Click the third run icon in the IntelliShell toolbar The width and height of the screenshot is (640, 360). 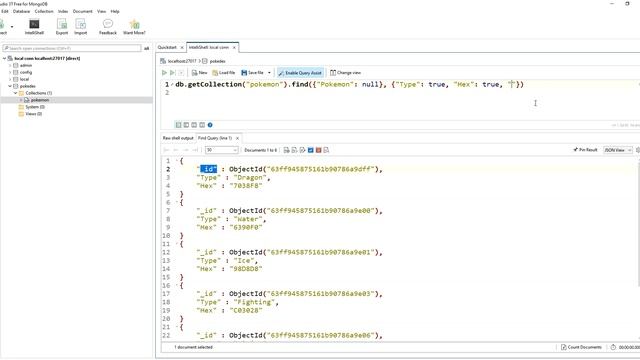click(x=181, y=73)
